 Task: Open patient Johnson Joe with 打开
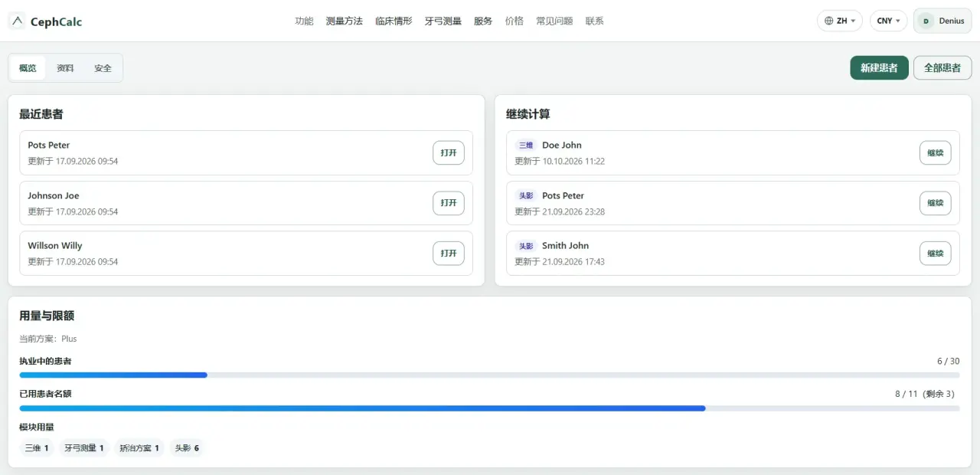[449, 203]
